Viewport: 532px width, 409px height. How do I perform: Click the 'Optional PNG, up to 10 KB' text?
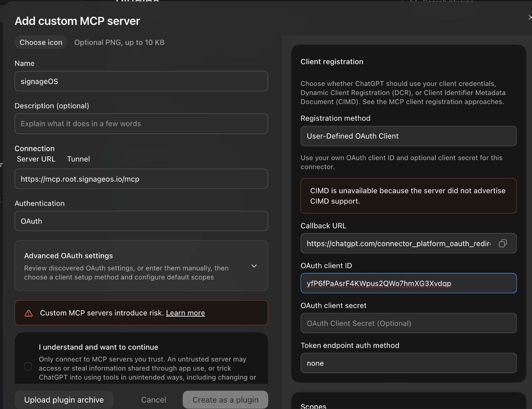coord(119,42)
